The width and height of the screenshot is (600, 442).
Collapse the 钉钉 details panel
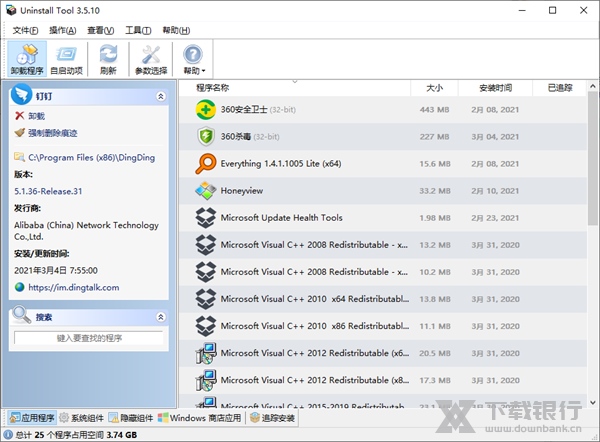click(161, 96)
